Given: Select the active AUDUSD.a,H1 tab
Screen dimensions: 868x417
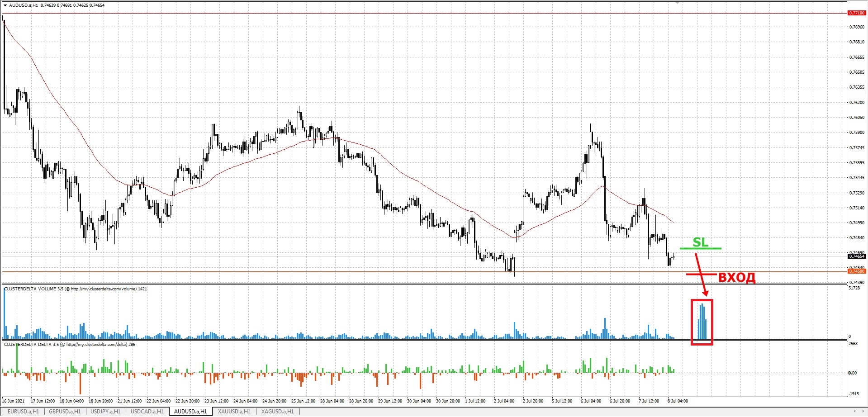Looking at the screenshot, I should coord(190,412).
